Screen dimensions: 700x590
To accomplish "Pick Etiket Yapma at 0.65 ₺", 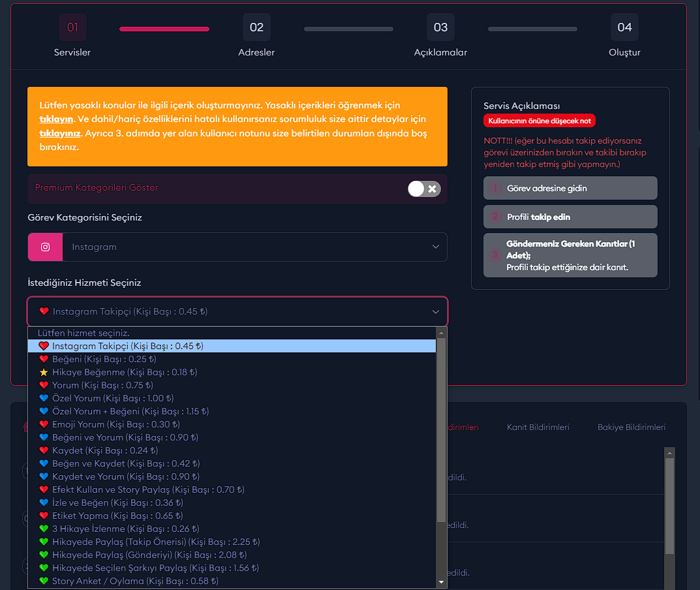I will click(232, 516).
